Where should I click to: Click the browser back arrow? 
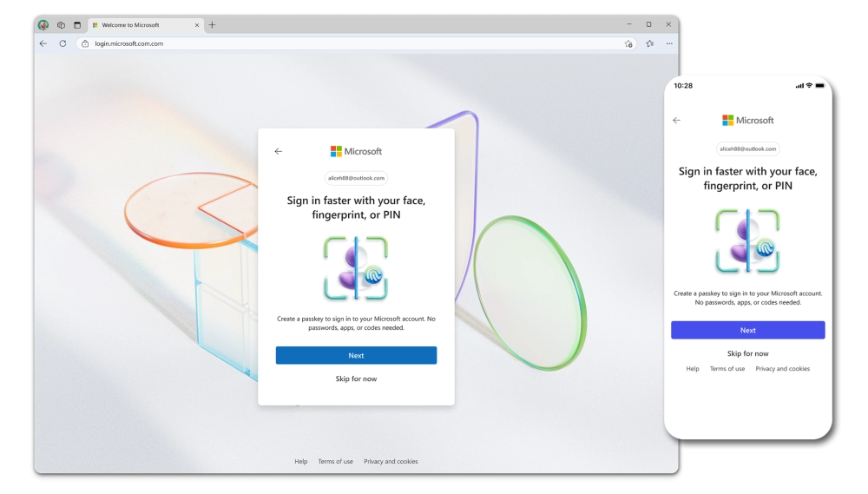(x=43, y=43)
